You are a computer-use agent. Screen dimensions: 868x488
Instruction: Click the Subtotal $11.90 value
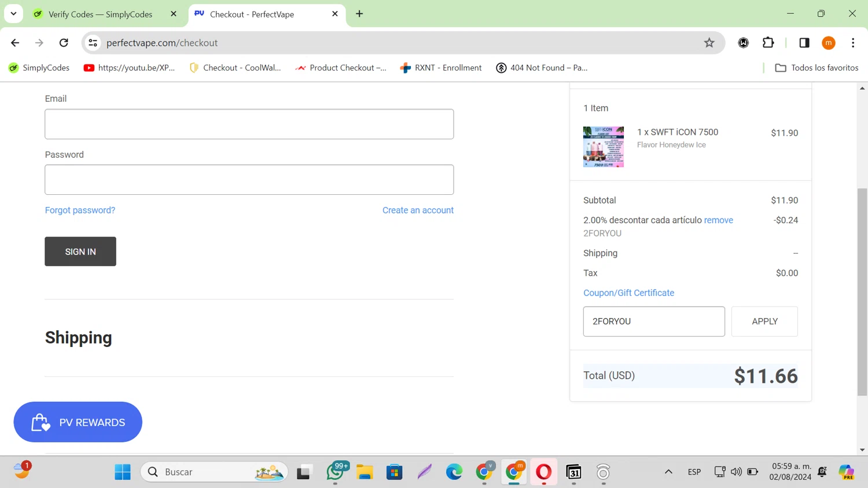click(x=784, y=201)
